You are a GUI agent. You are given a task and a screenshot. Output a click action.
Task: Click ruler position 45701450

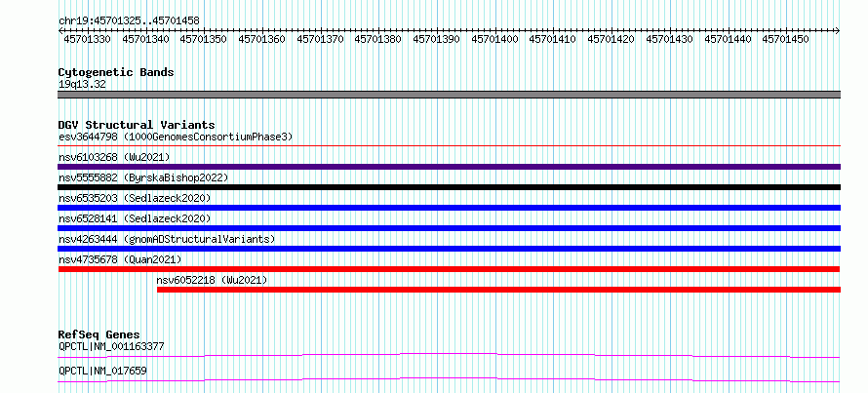click(786, 39)
